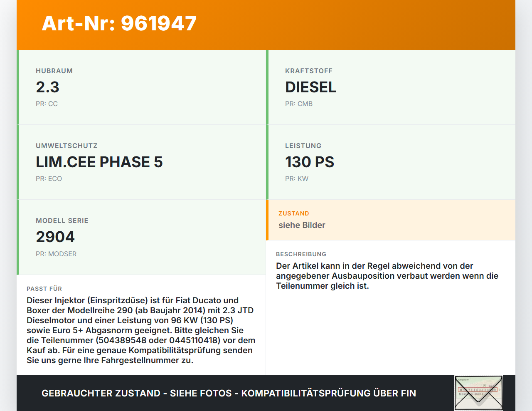Viewport: 532px width, 411px height.
Task: Click the Leistung 130 PS value
Action: click(x=309, y=162)
